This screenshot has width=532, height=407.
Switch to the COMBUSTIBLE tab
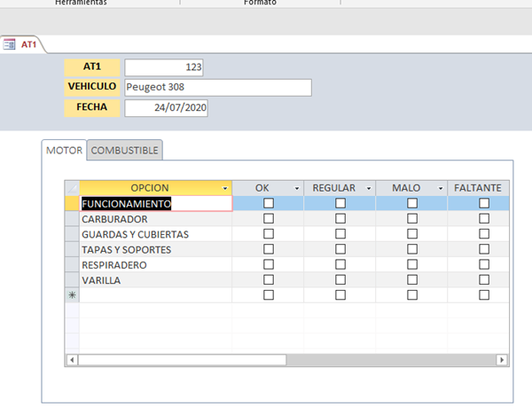pos(125,151)
